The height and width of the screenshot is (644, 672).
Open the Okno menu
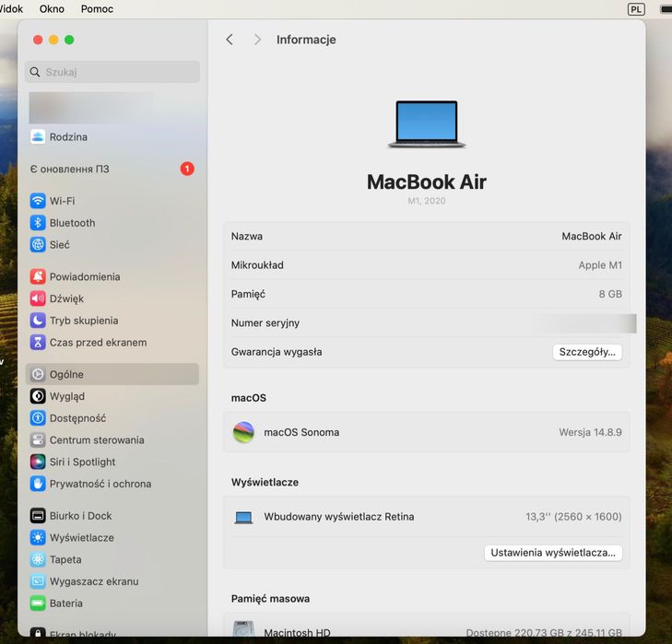(52, 9)
